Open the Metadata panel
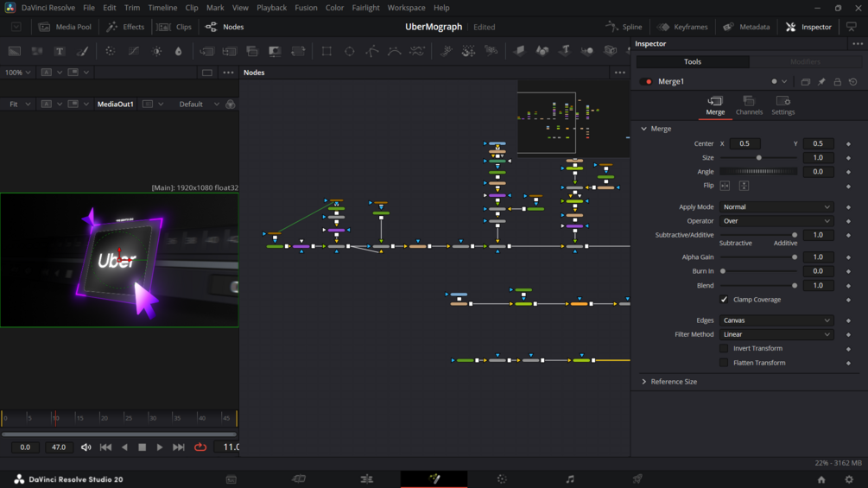The width and height of the screenshot is (868, 488). (x=746, y=27)
